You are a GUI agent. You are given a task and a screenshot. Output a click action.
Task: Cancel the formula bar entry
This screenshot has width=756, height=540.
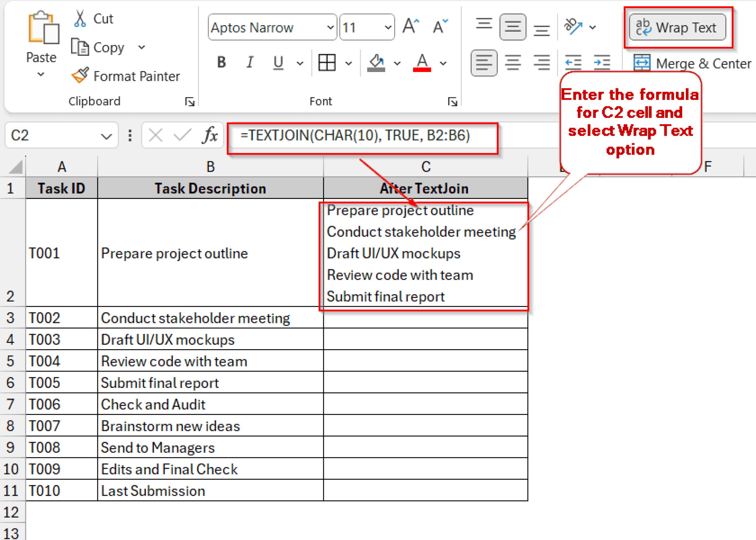point(155,135)
